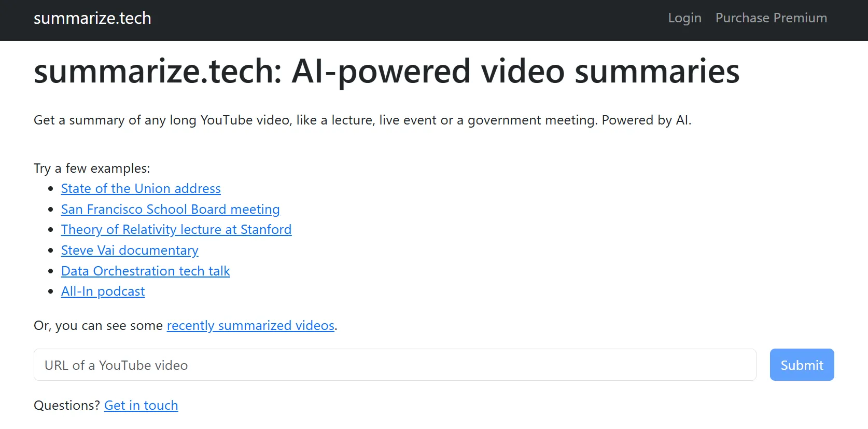Open the All-In podcast example summary
This screenshot has height=429, width=868.
[x=103, y=291]
